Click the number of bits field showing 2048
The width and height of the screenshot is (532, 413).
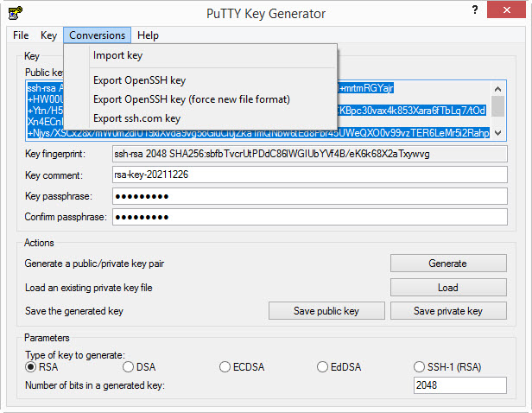pyautogui.click(x=459, y=385)
